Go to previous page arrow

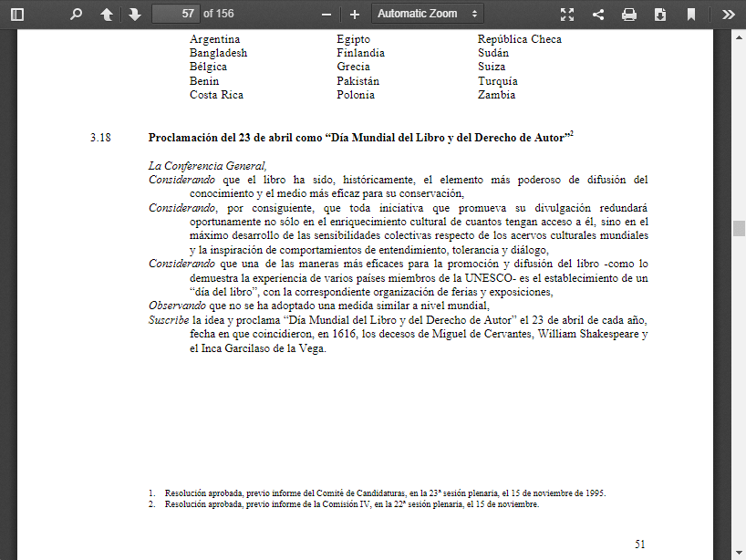(x=107, y=15)
